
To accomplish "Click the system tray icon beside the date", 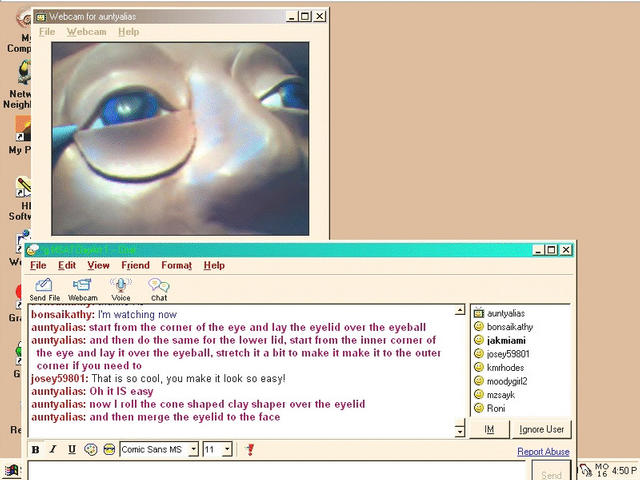I will pos(585,471).
